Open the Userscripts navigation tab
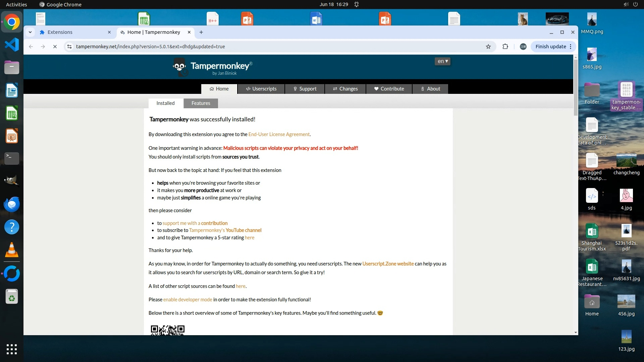The width and height of the screenshot is (644, 362). (261, 89)
